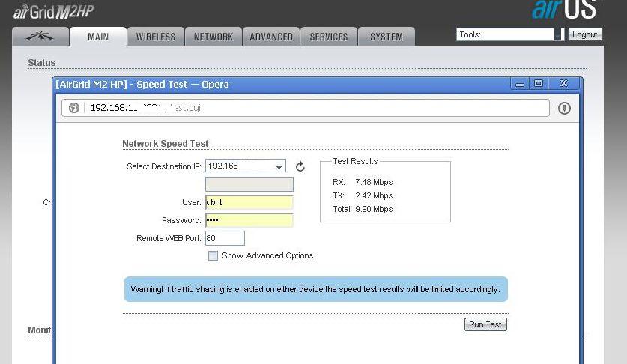Click the Total 9.90 Mbps result
Image resolution: width=627 pixels, height=364 pixels.
[x=363, y=209]
